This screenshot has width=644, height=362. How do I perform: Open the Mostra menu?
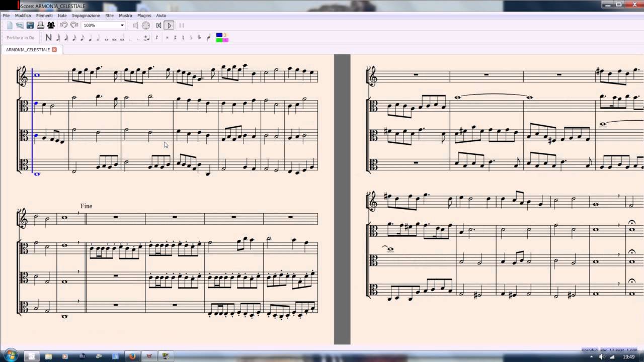pyautogui.click(x=126, y=16)
